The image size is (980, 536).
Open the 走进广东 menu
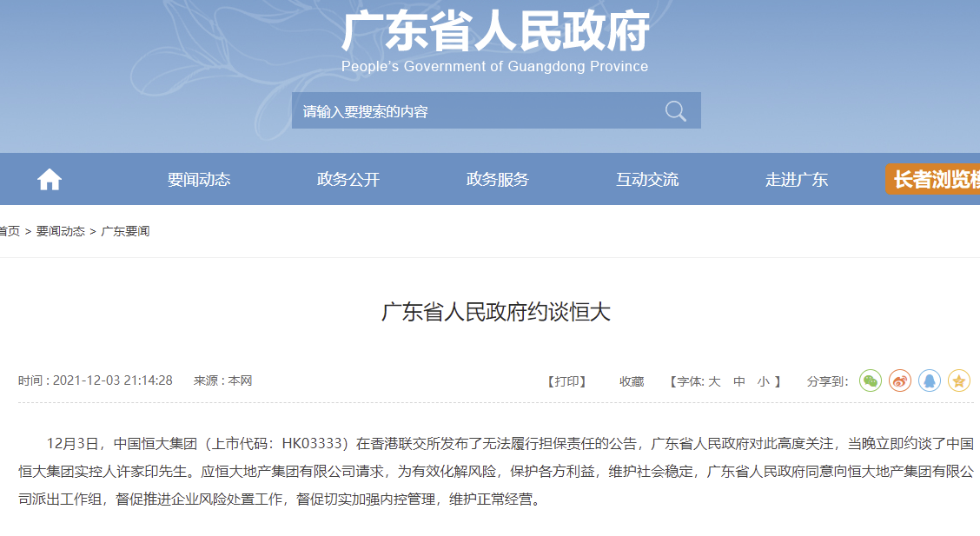(x=796, y=180)
